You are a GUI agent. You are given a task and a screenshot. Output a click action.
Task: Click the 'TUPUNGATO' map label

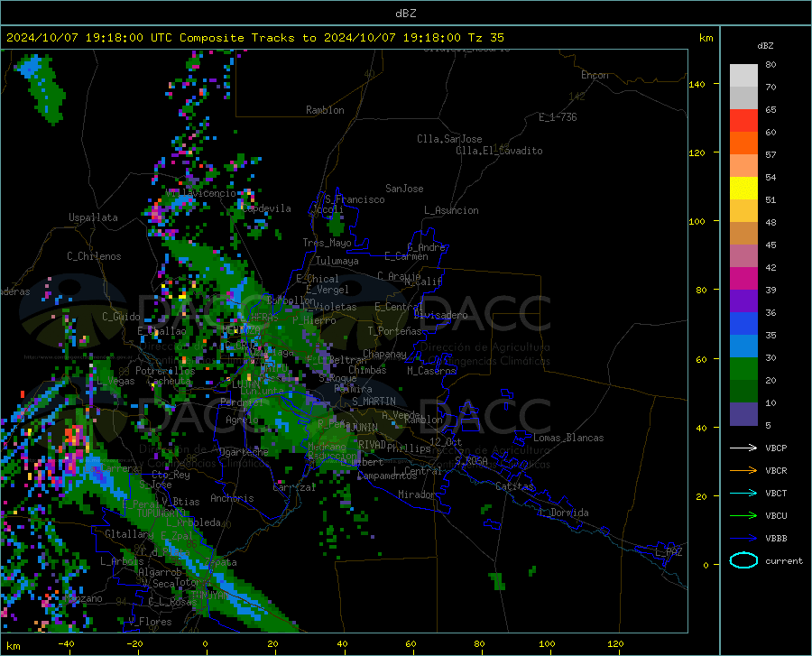point(161,513)
